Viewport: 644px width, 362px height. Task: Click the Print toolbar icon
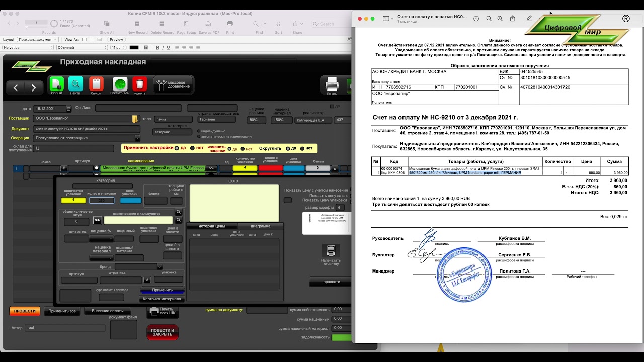(x=230, y=24)
